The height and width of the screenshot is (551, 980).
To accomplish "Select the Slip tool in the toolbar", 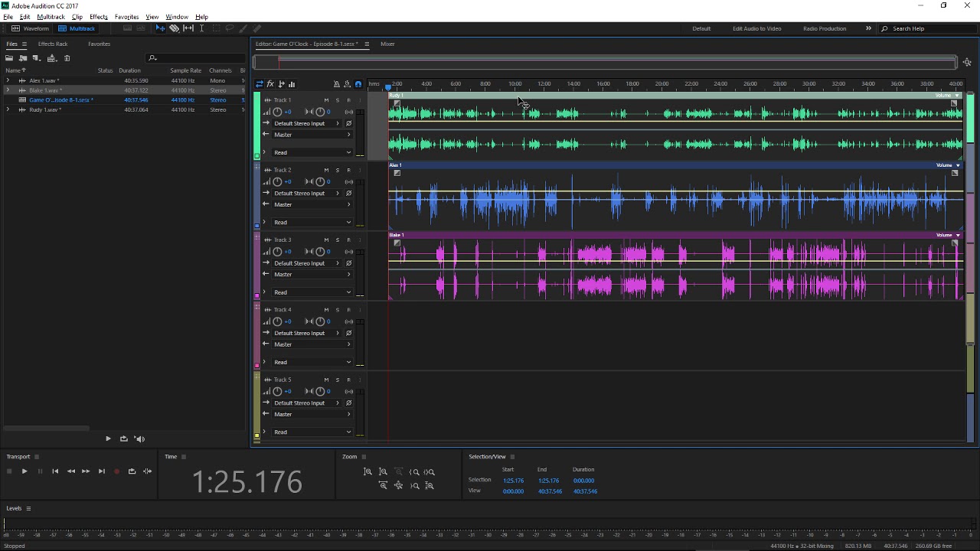I will [188, 28].
